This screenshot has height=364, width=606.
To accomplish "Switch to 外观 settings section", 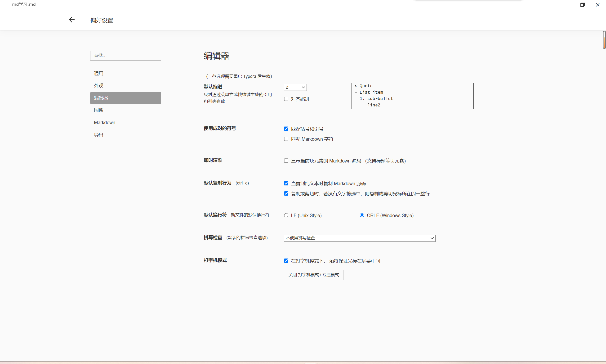I will click(99, 86).
